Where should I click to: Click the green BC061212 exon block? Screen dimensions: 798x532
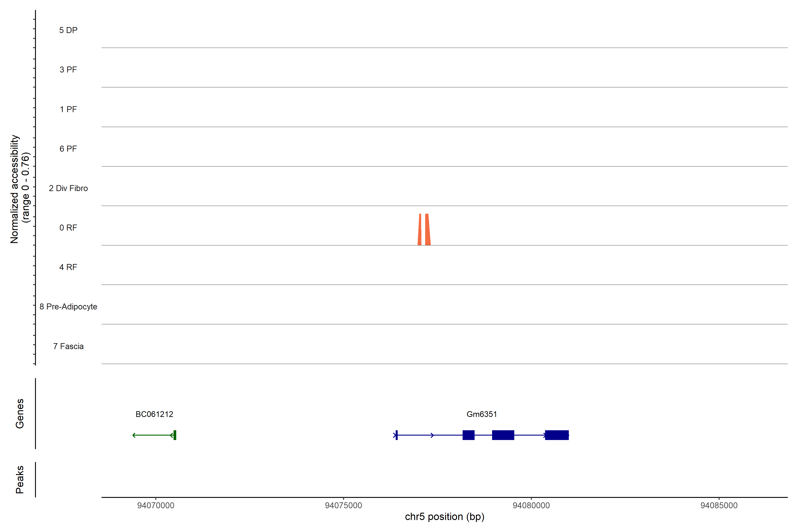[x=175, y=435]
